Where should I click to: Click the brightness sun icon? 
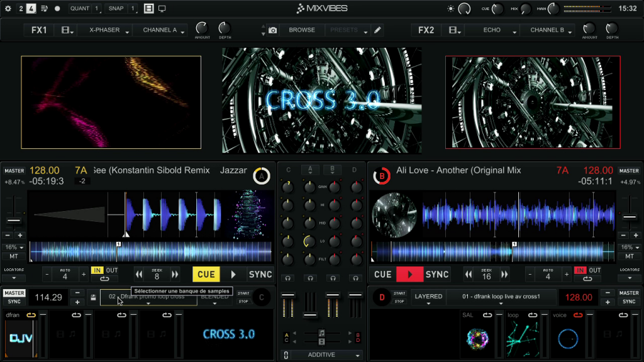451,9
